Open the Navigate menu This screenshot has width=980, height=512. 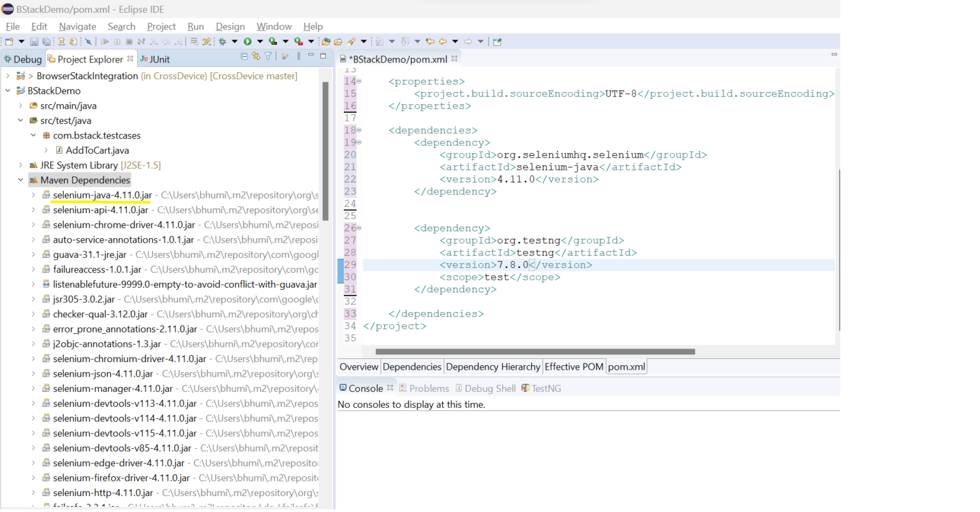[x=77, y=26]
